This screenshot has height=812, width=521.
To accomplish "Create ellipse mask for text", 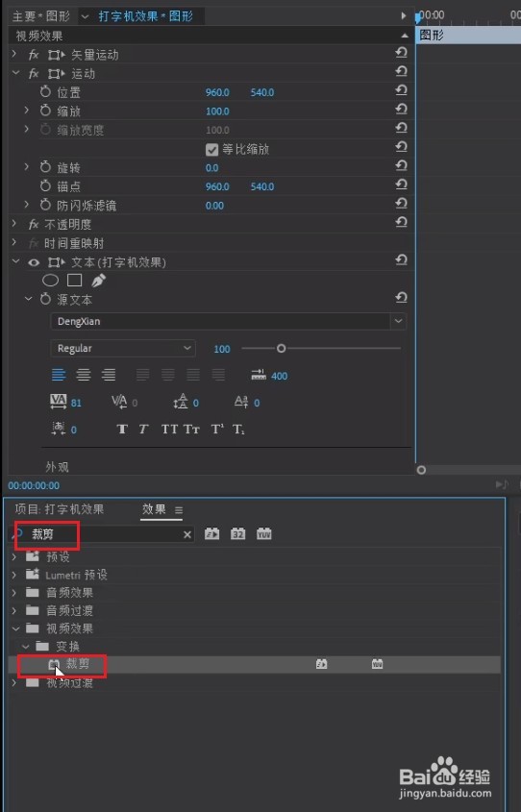I will click(50, 281).
